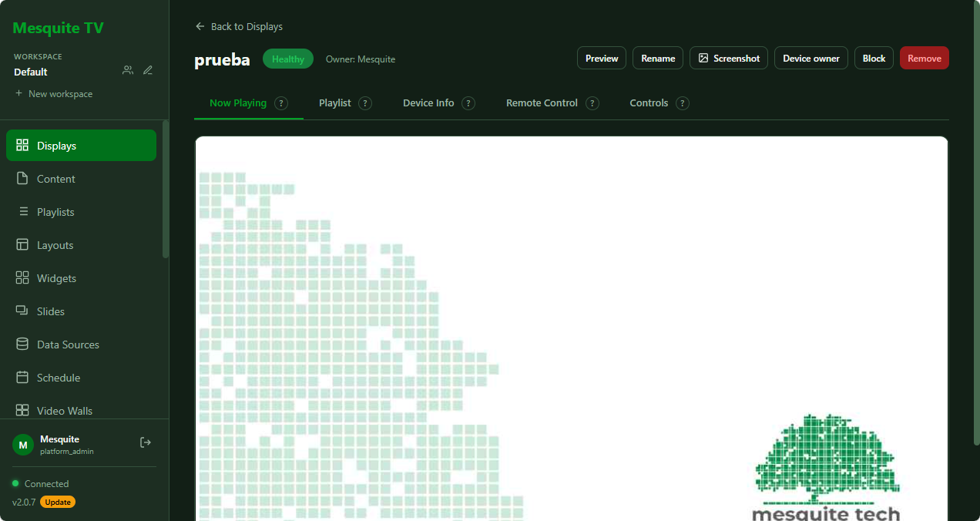This screenshot has width=980, height=521.
Task: Open help icon beside Controls tab
Action: click(682, 103)
